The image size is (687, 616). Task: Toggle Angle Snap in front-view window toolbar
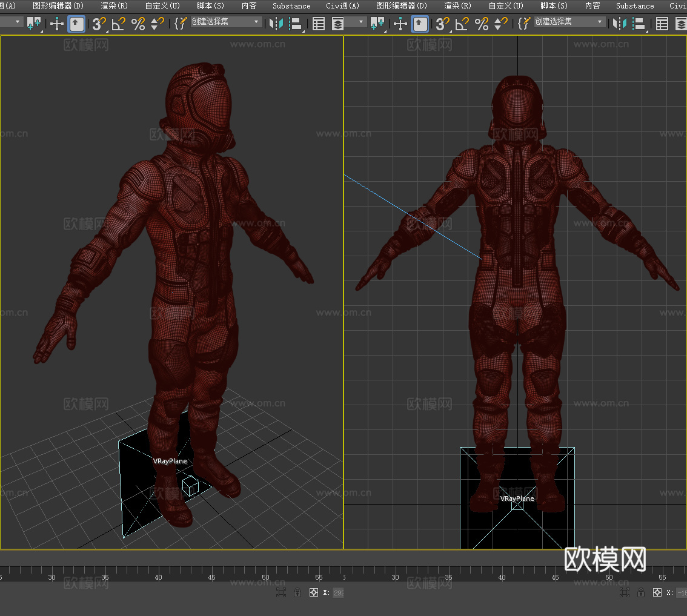462,24
